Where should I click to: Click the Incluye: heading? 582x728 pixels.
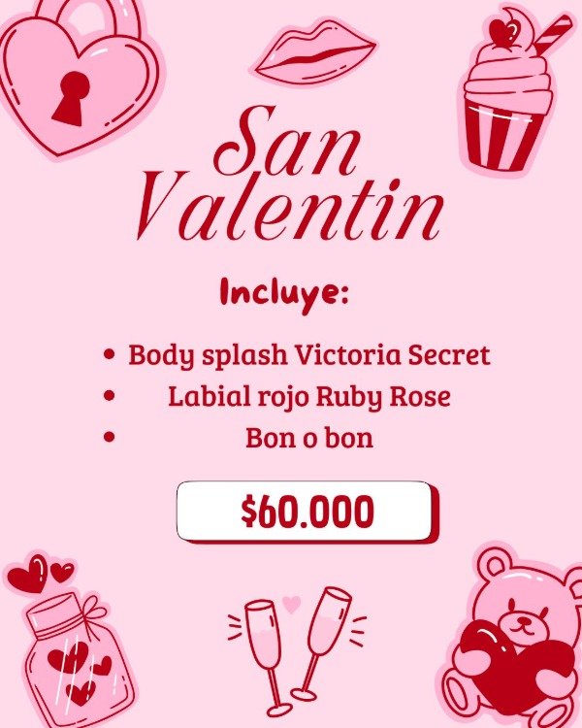(284, 292)
